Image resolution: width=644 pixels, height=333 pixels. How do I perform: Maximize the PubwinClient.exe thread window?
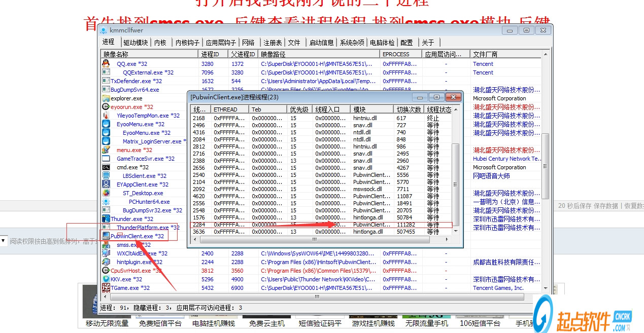pos(436,97)
